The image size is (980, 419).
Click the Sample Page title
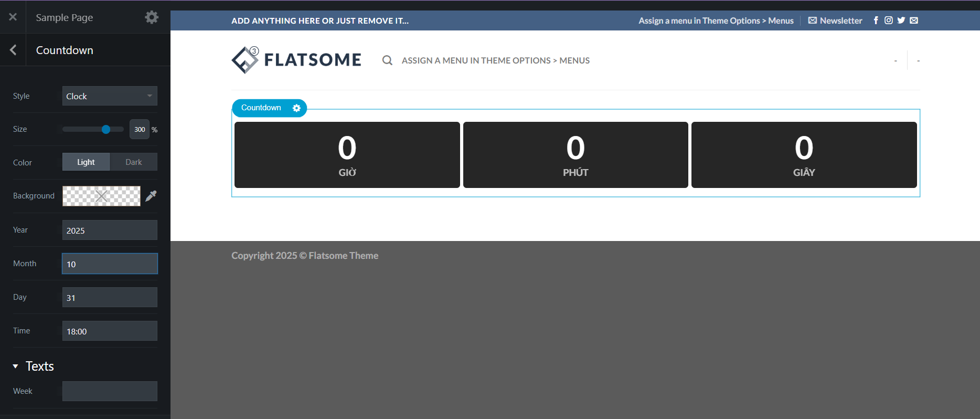(x=65, y=17)
